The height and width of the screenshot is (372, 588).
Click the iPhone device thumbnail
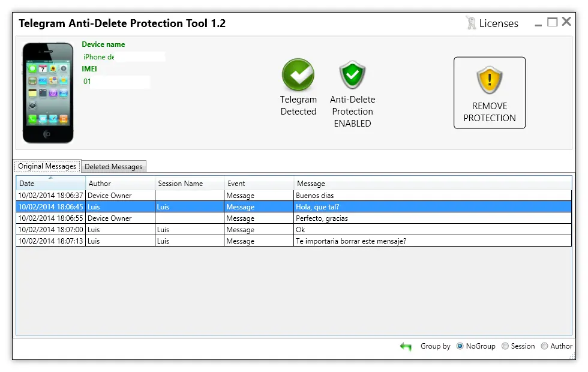tap(48, 92)
